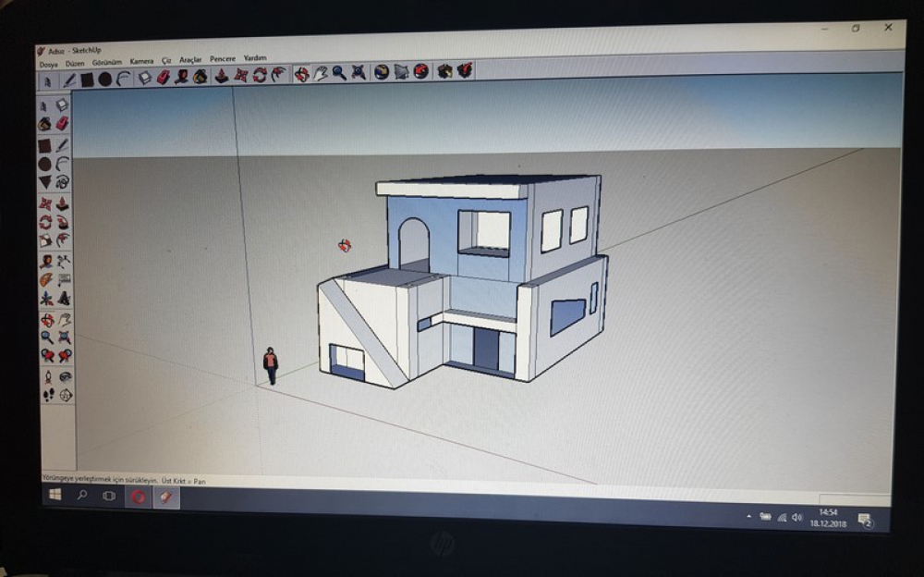
Task: Open Task View on the taskbar
Action: [x=109, y=496]
